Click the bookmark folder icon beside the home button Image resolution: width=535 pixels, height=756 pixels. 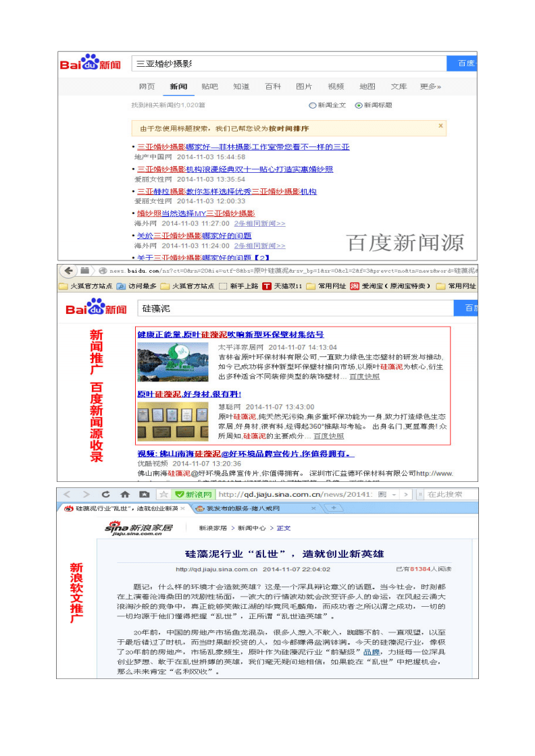pyautogui.click(x=145, y=494)
